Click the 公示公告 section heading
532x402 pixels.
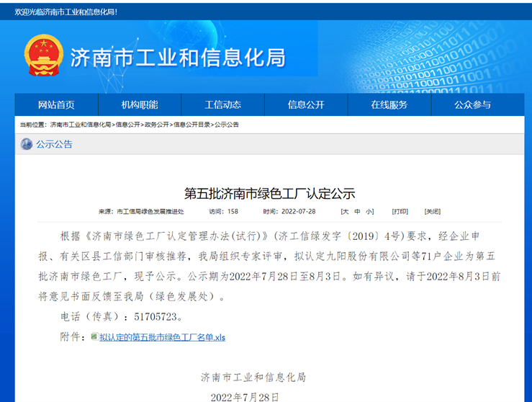coord(54,144)
